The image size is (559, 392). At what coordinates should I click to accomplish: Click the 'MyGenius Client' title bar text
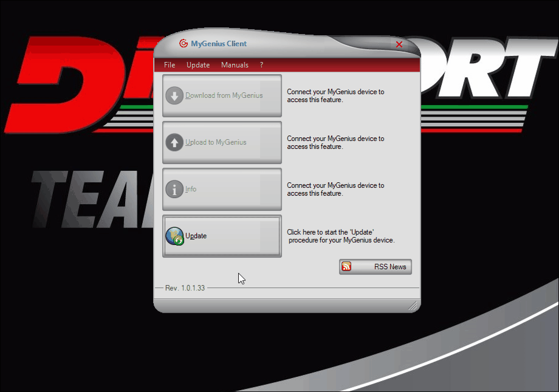click(x=219, y=44)
